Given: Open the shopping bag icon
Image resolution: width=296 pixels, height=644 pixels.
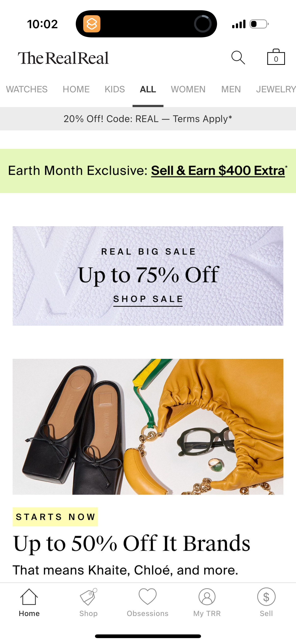Looking at the screenshot, I should click(276, 57).
